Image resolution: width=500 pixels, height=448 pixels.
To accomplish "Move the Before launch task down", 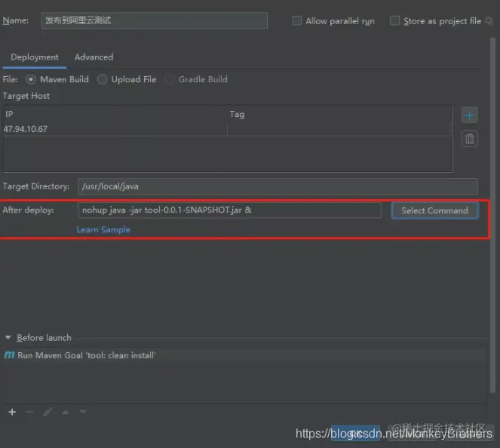I will 83,412.
